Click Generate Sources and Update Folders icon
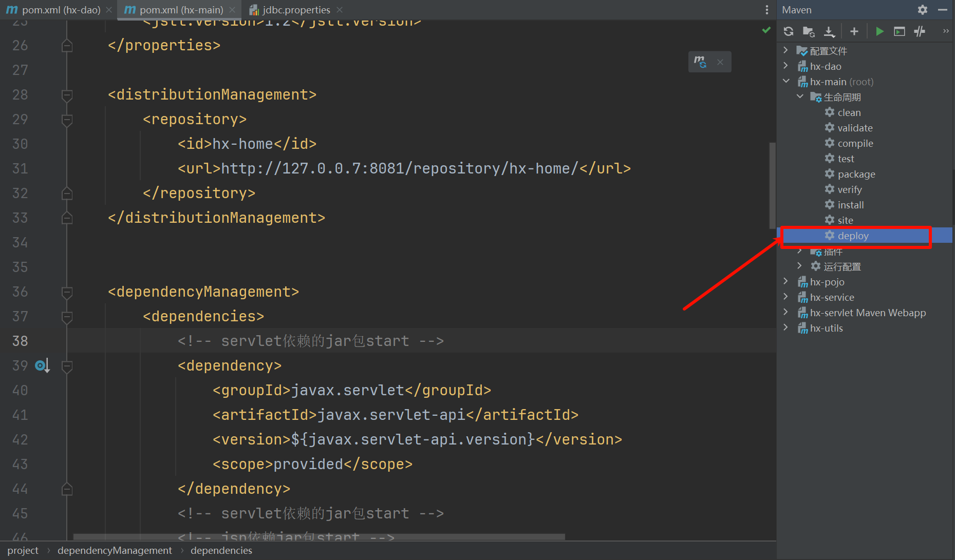This screenshot has width=955, height=560. [809, 31]
